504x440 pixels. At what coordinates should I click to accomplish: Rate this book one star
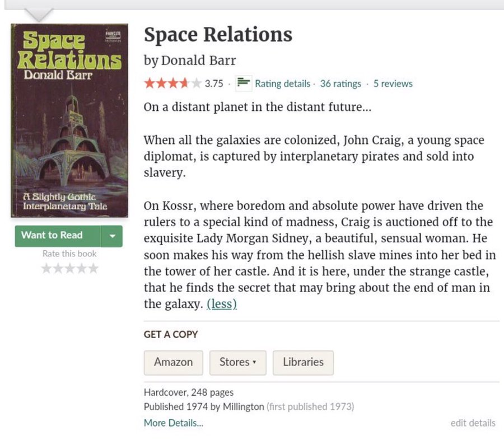pos(47,269)
